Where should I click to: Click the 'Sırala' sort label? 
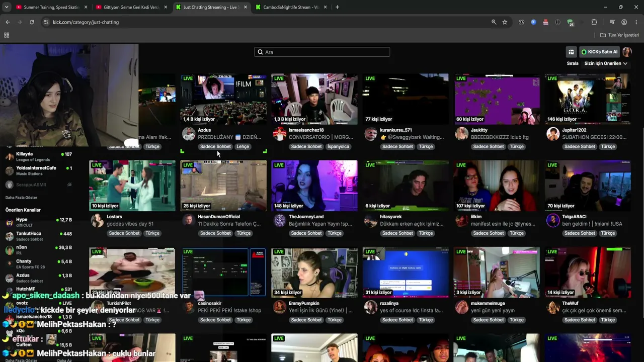(573, 63)
